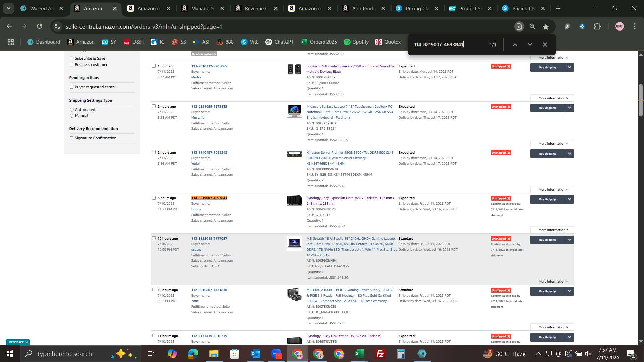Viewport: 644px width, 362px height.
Task: Check the Buyer requested cancel filter
Action: click(71, 87)
